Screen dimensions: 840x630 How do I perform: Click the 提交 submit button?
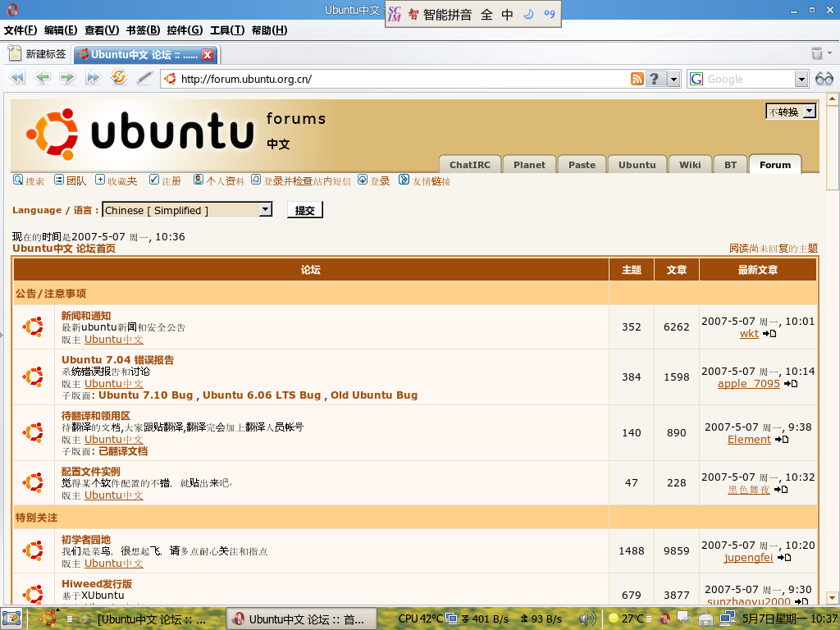coord(305,210)
